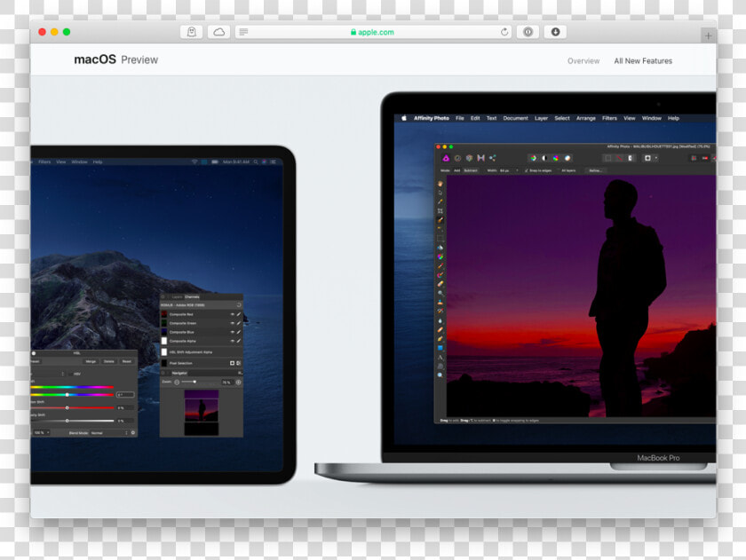Open iCloud Tabs cloud icon in Safari
This screenshot has width=746, height=560.
(x=218, y=32)
